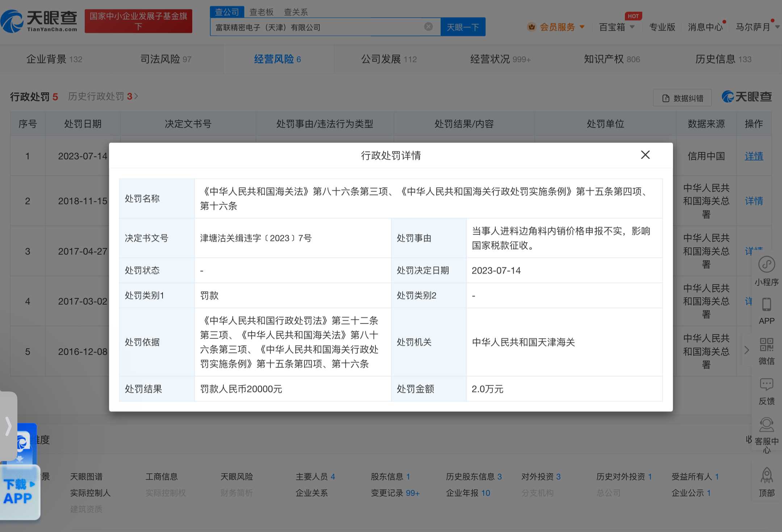Click the 数据纠错 button
This screenshot has width=782, height=532.
click(x=682, y=98)
